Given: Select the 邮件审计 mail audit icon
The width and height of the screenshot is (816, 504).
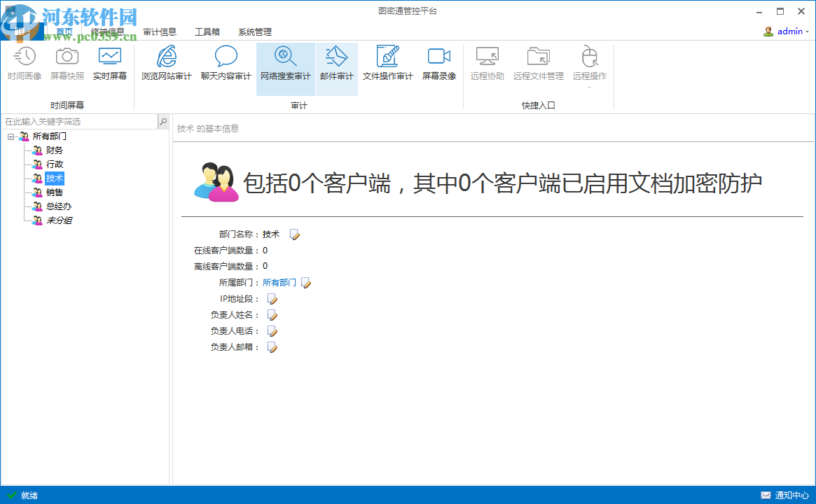Looking at the screenshot, I should coord(337,63).
